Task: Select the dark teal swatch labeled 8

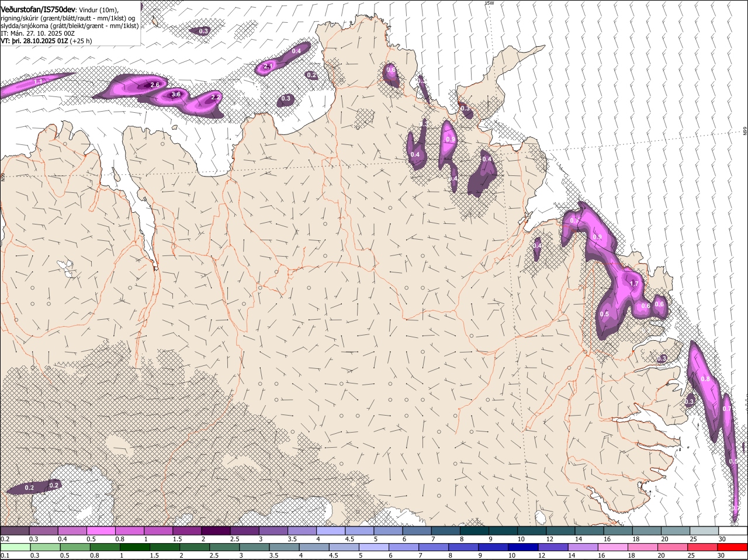Action: (474, 531)
